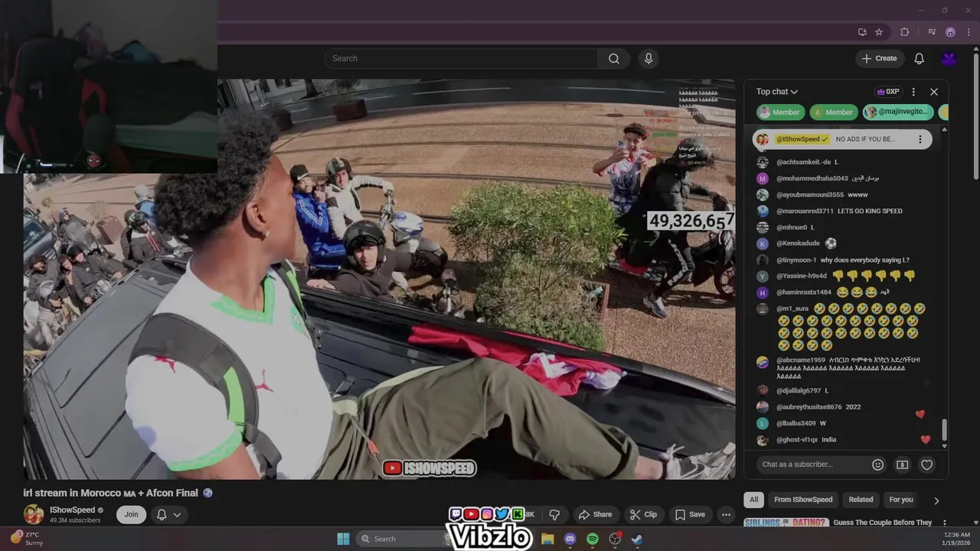Open the IShowSpeed channel avatar below video
Viewport: 980px width, 551px height.
[x=34, y=514]
